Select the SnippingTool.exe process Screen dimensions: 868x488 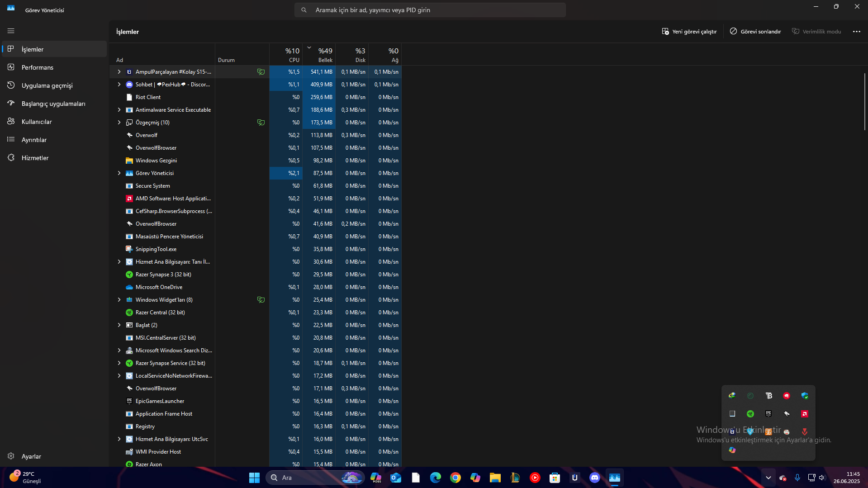(x=256, y=249)
